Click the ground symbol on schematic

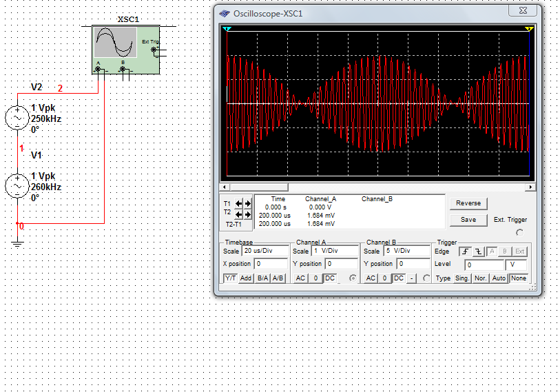17,244
